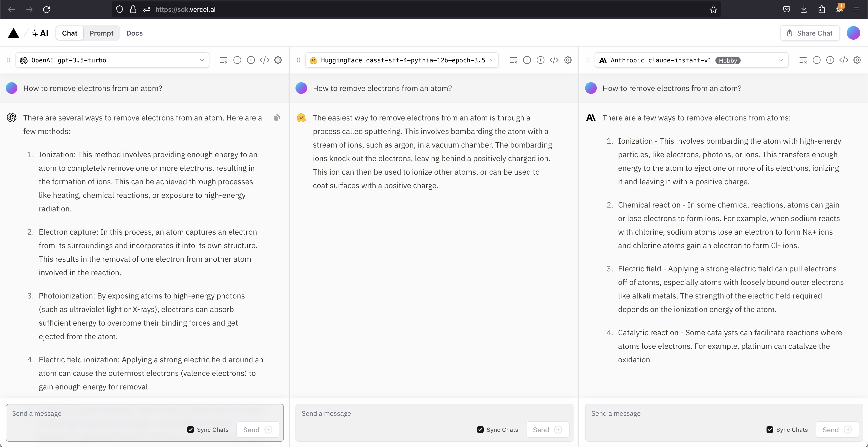The image size is (868, 447).
Task: Disable Sync Chats in the claude-instant-v1 panel
Action: tap(770, 430)
